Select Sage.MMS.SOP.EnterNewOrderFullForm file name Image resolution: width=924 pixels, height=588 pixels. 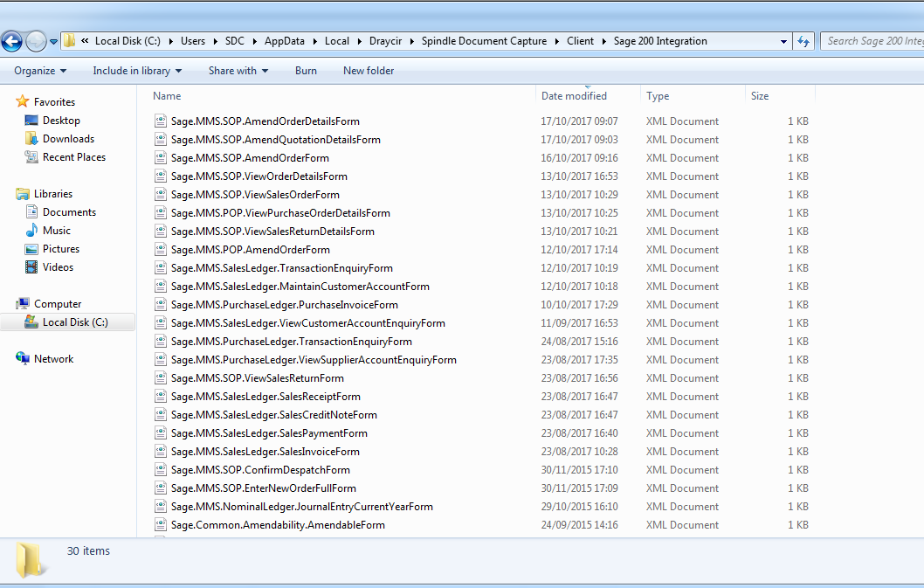[264, 488]
